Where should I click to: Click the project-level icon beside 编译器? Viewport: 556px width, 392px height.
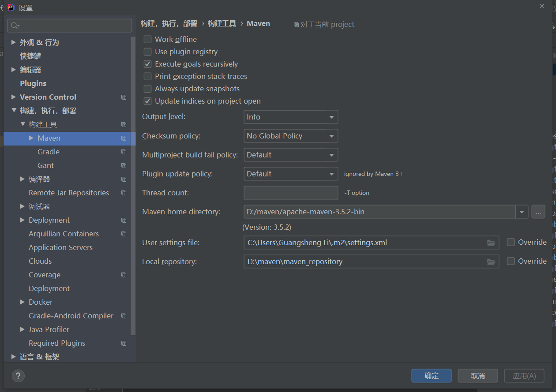(x=124, y=179)
